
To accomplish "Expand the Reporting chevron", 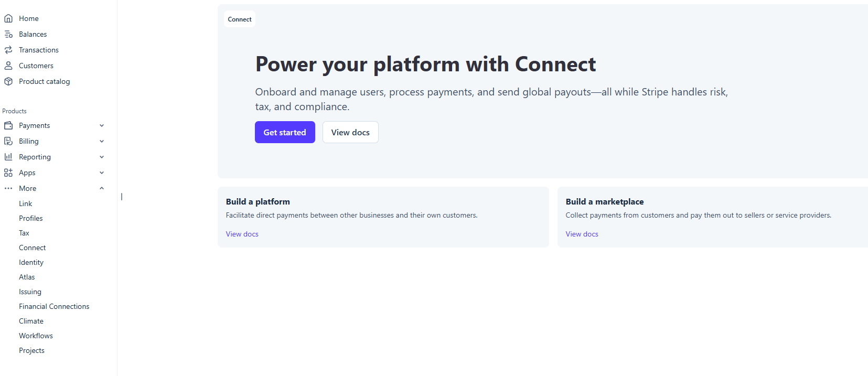I will click(x=102, y=157).
